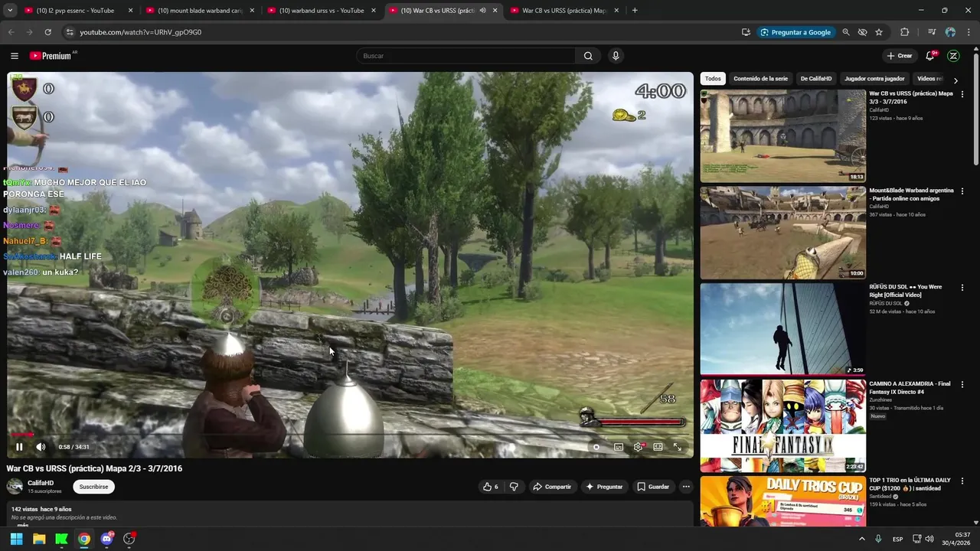Mute the video volume speaker icon
This screenshot has height=551, width=980.
pyautogui.click(x=41, y=447)
